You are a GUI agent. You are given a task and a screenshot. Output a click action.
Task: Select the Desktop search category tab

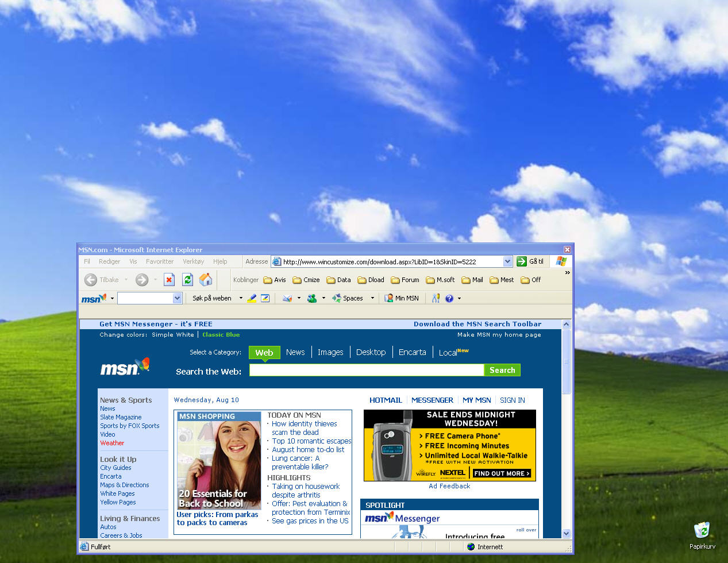(371, 352)
